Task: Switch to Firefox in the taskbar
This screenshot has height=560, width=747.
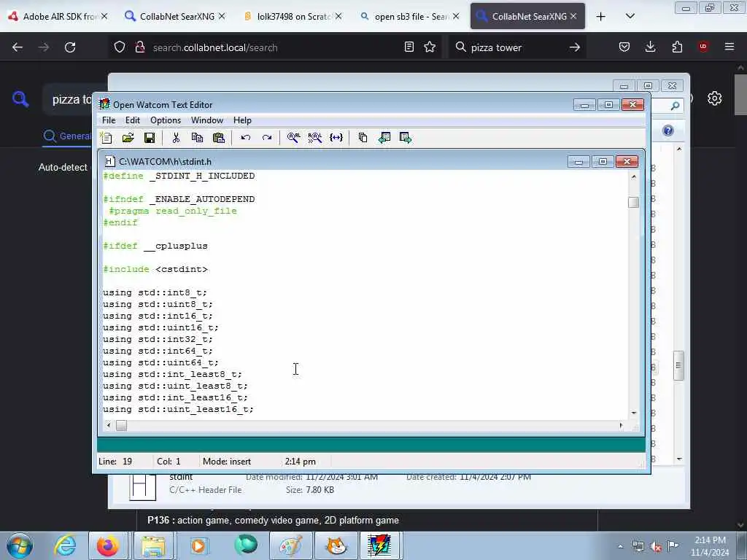Action: [108, 545]
